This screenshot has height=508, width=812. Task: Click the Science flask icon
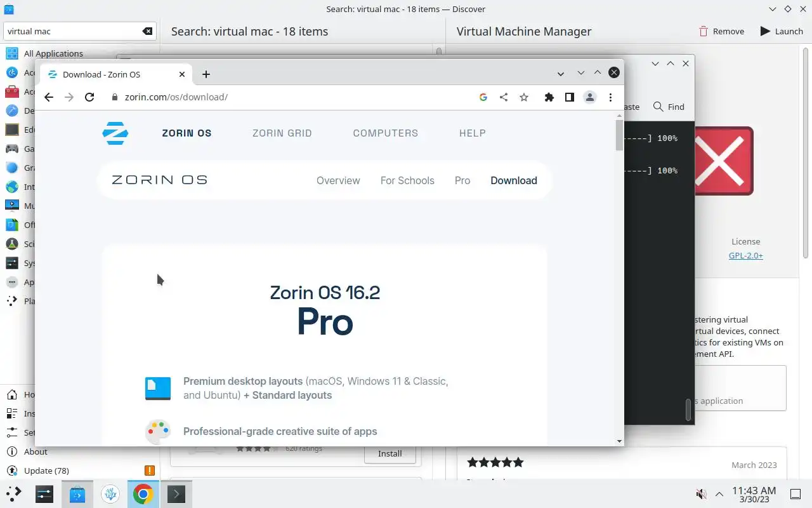coord(12,244)
